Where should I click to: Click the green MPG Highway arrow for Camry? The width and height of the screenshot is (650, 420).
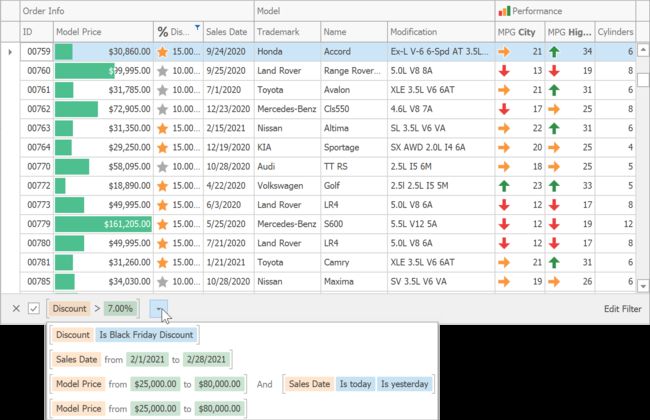point(554,262)
